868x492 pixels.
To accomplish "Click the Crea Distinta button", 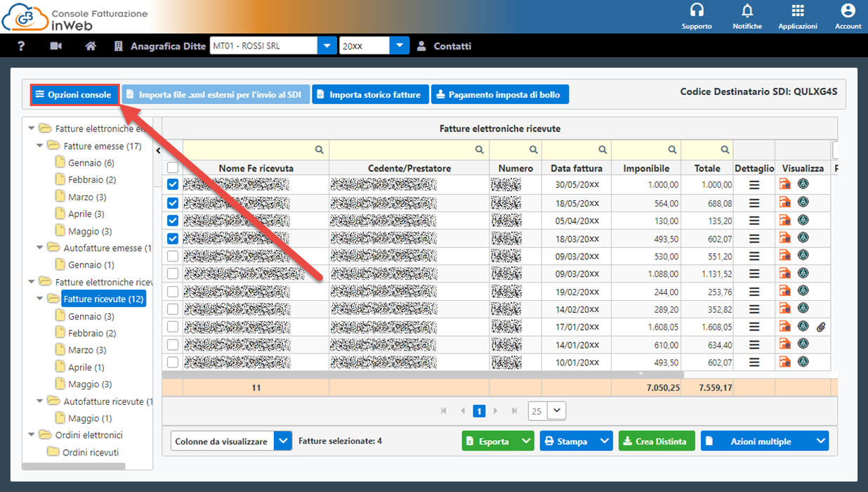I will pos(657,441).
